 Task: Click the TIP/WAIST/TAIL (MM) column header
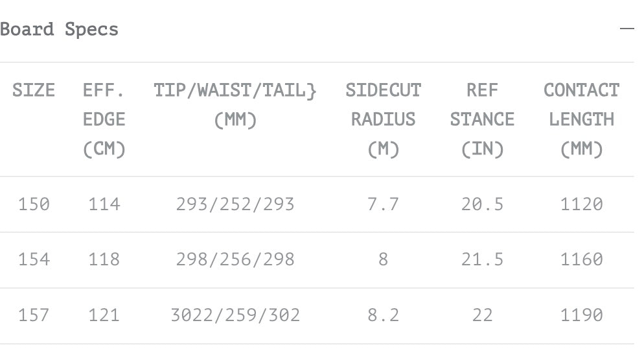click(235, 105)
